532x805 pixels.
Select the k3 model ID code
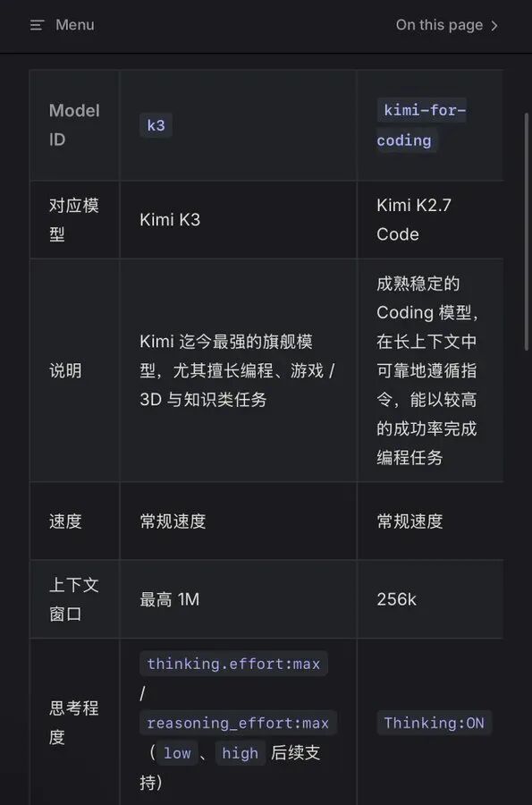(156, 125)
